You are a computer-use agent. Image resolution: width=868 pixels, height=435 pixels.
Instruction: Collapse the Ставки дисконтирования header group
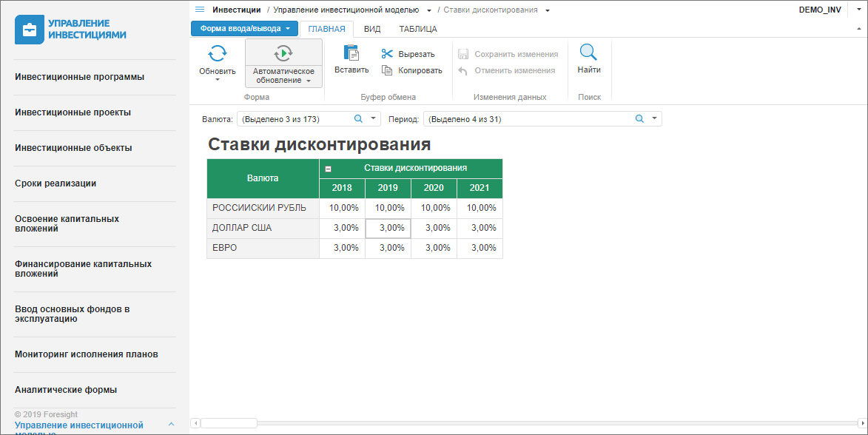coord(329,169)
